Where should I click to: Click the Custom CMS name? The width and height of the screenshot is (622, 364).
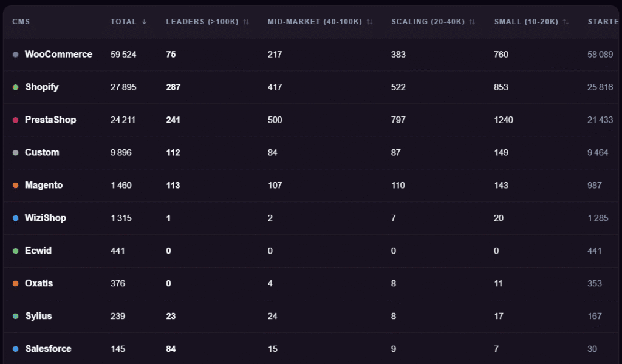pyautogui.click(x=42, y=153)
